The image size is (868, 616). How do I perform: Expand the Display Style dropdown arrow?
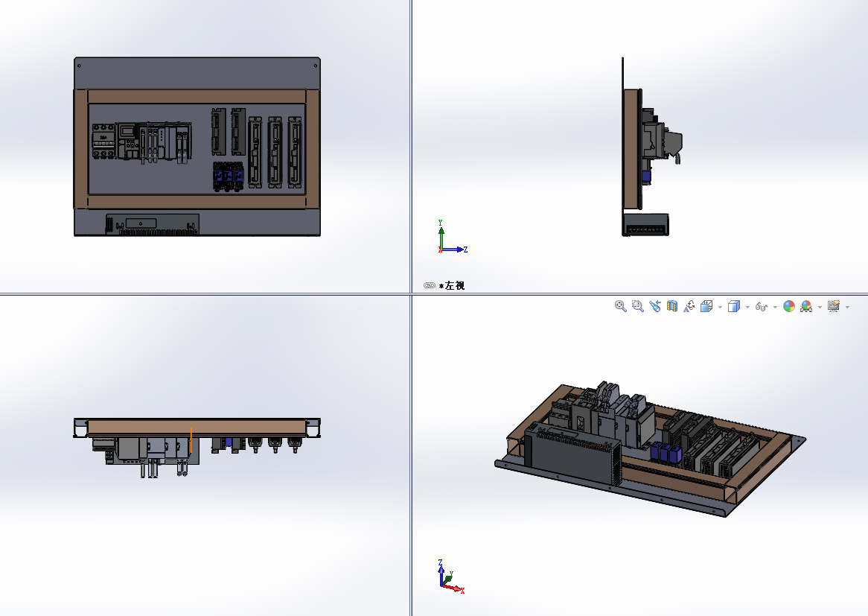pyautogui.click(x=747, y=307)
